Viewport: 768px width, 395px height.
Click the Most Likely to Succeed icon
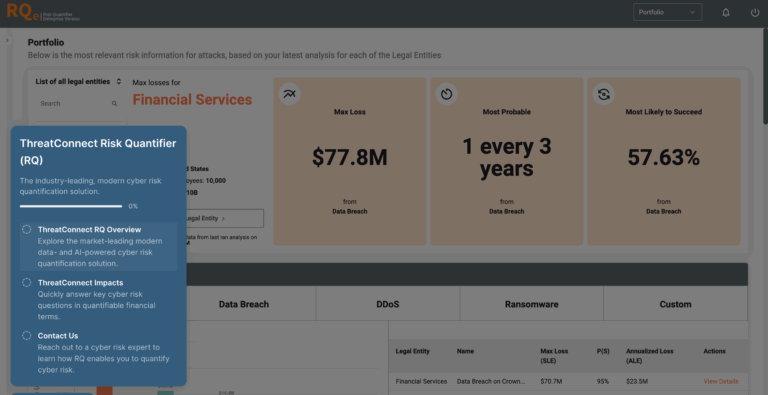pos(603,94)
